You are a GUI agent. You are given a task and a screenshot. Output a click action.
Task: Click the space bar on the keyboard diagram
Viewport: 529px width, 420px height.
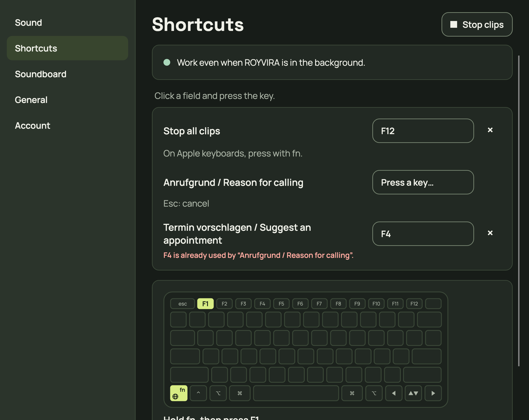coord(296,393)
